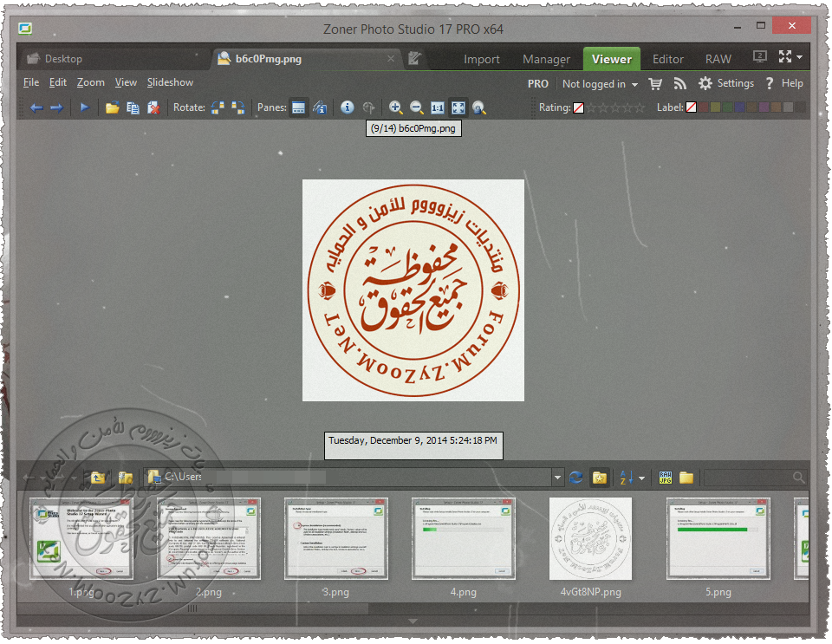Screen dimensions: 832x644
Task: Click the filmstrip search field
Action: pyautogui.click(x=755, y=478)
